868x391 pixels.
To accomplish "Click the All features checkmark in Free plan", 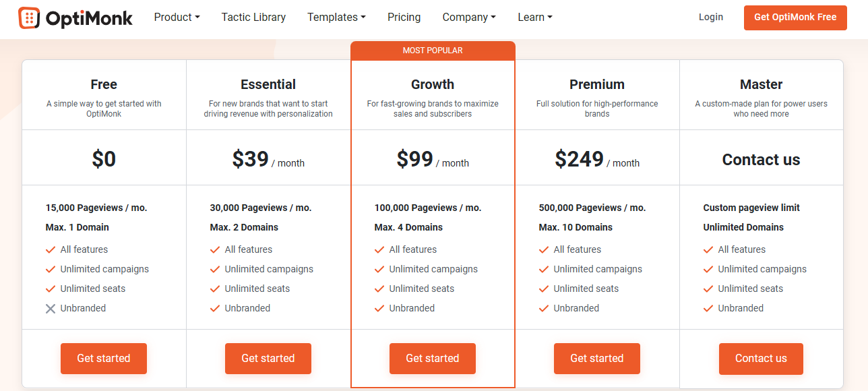I will [51, 250].
